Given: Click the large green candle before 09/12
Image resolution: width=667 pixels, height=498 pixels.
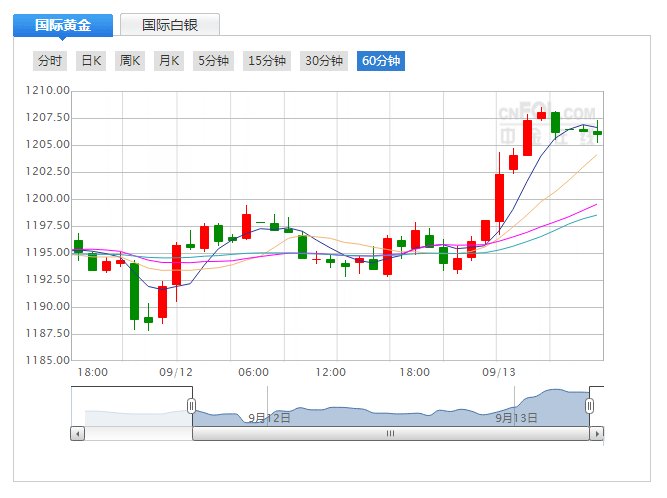Looking at the screenshot, I should point(134,291).
